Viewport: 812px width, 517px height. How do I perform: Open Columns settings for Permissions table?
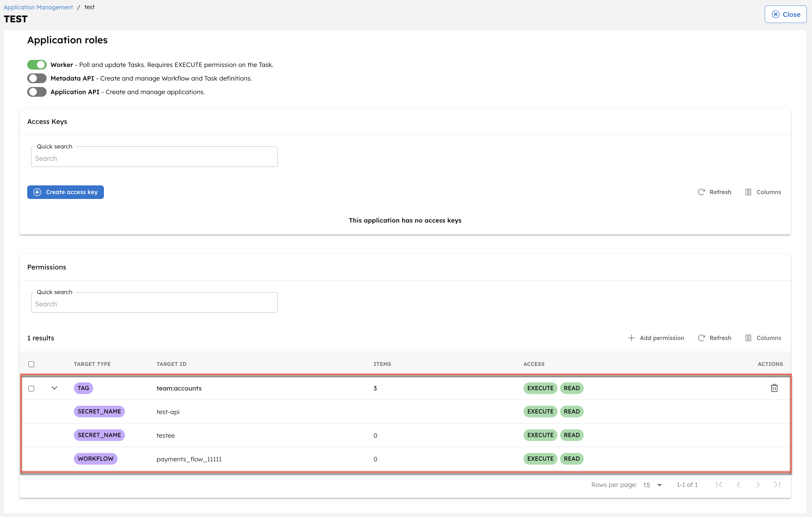point(763,338)
